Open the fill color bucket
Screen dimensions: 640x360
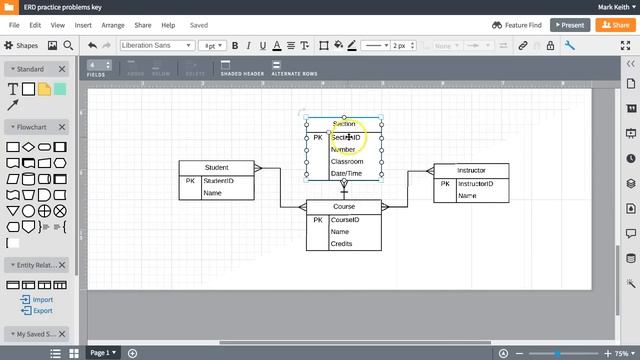pyautogui.click(x=338, y=45)
